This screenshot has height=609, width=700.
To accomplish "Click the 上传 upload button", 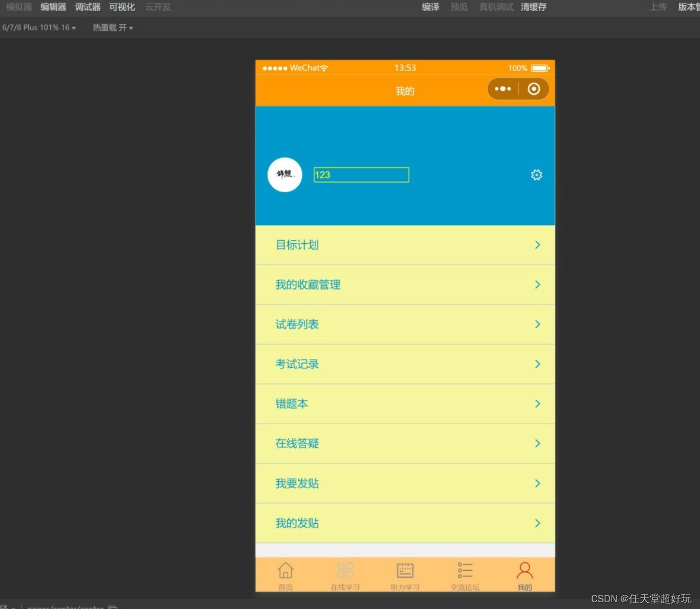I will point(658,7).
